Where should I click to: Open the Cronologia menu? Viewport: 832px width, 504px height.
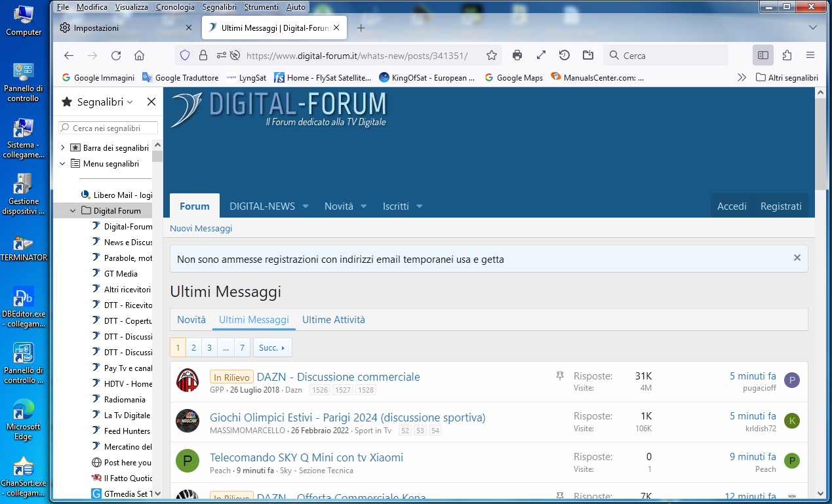(x=175, y=7)
